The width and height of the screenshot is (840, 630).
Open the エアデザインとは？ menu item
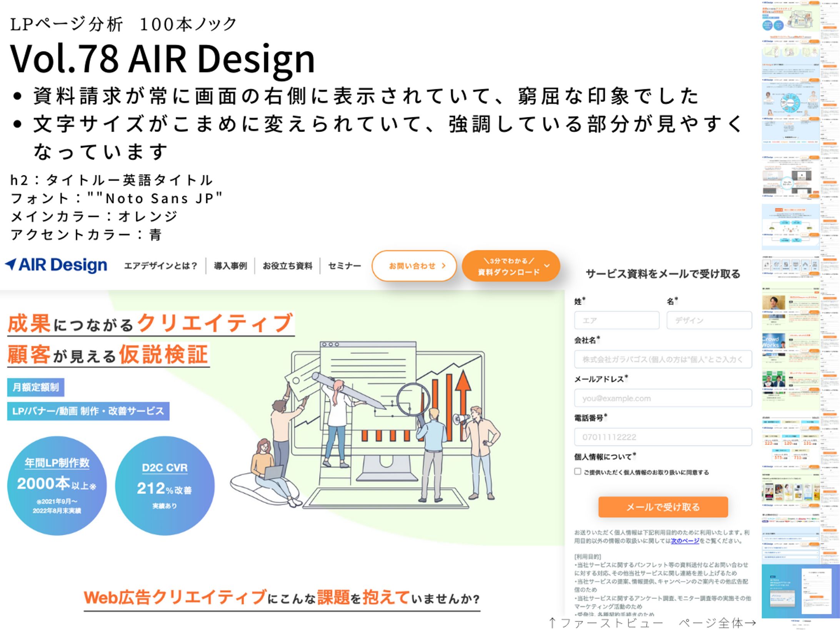161,266
